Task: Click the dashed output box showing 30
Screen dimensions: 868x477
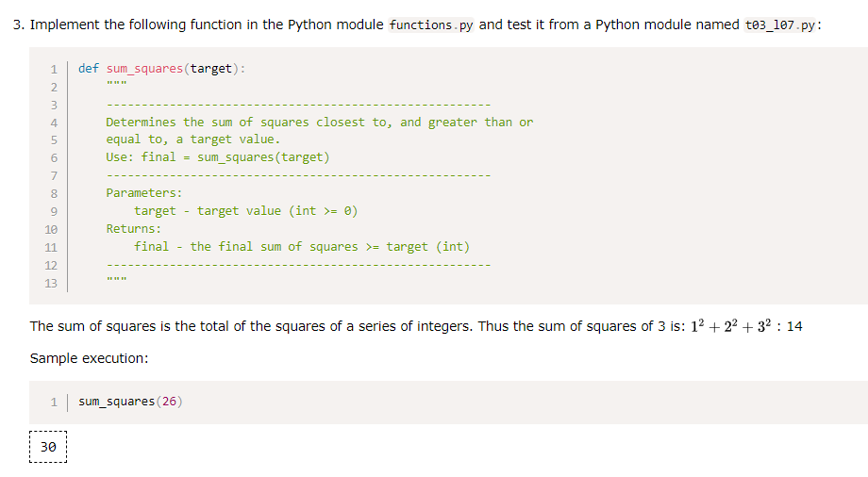Action: click(48, 447)
